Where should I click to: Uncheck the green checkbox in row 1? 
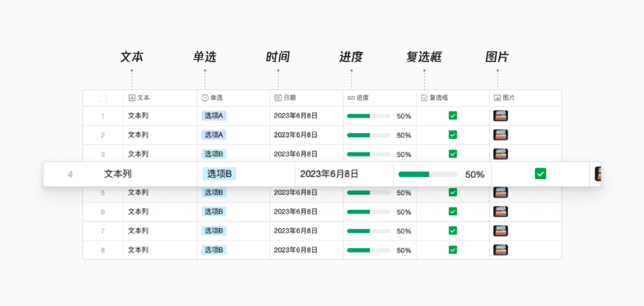[x=453, y=116]
